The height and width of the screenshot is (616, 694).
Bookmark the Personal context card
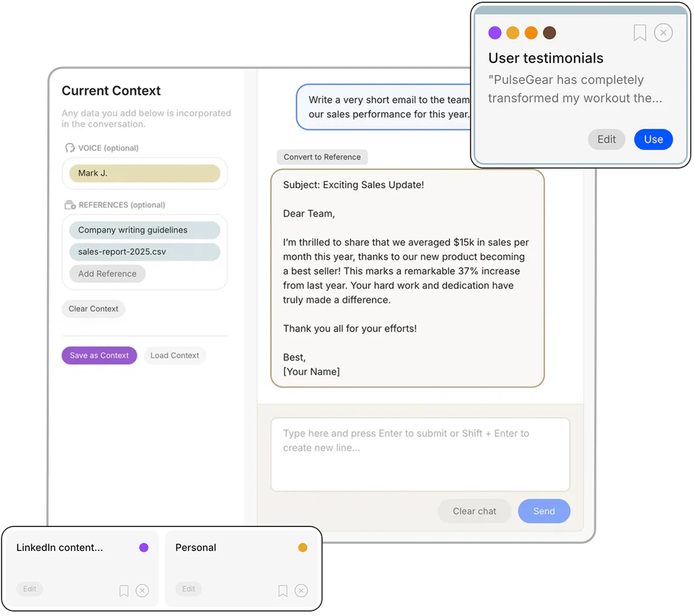pyautogui.click(x=283, y=590)
